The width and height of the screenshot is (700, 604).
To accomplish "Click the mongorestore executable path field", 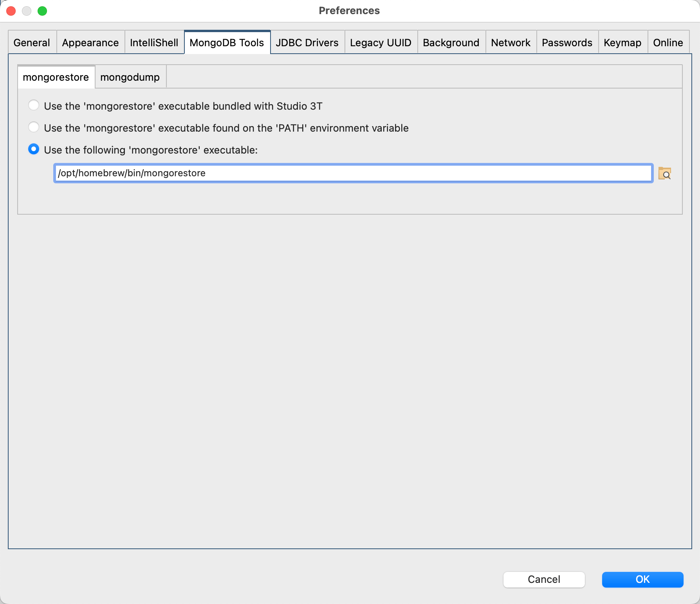I will [352, 173].
